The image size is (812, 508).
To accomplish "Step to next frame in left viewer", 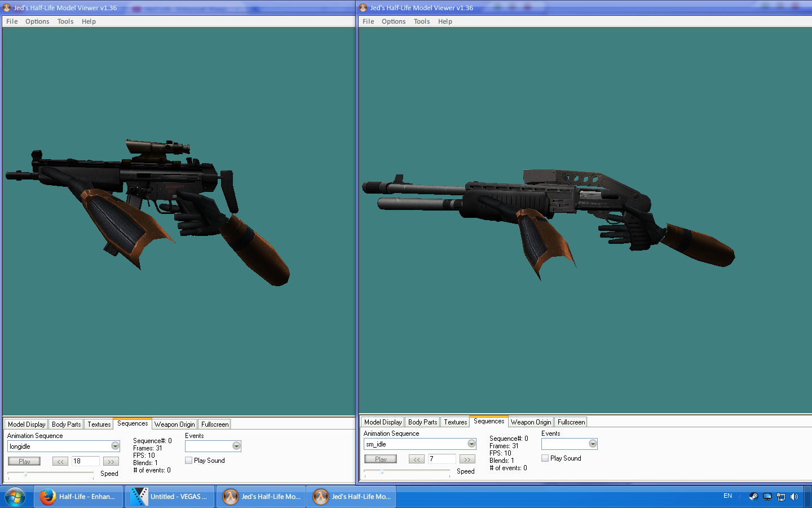I will click(x=111, y=461).
